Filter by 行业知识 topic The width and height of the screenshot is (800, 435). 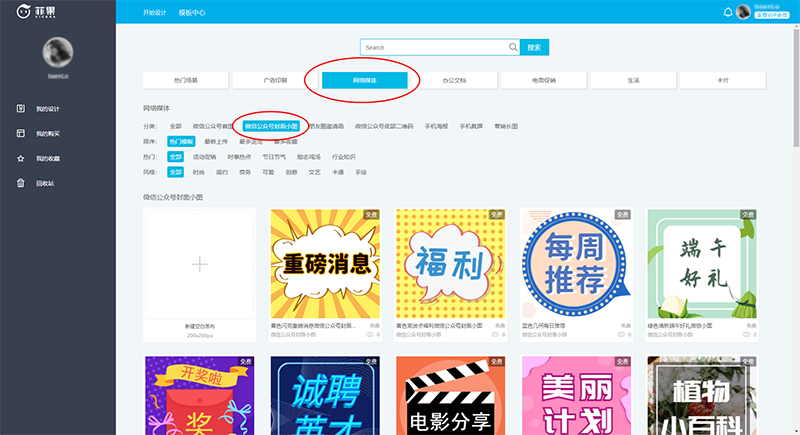coord(343,157)
